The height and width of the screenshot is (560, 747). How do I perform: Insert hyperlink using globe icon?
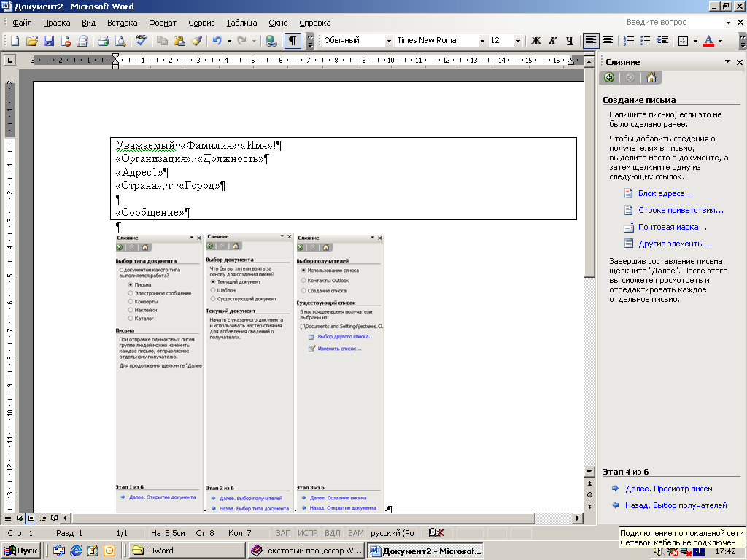[271, 41]
